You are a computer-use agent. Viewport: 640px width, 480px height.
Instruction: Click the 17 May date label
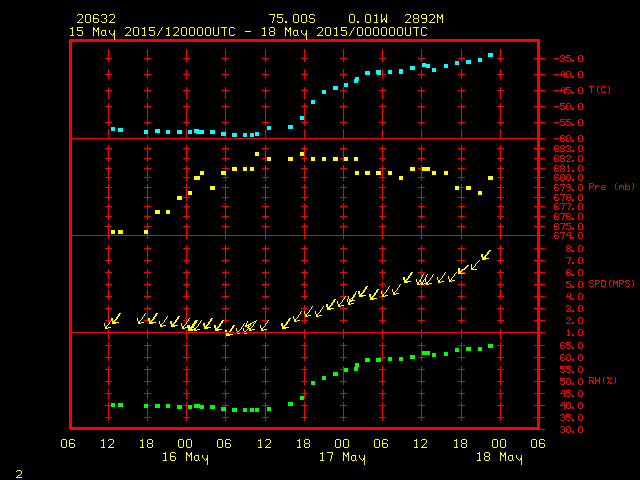point(342,457)
